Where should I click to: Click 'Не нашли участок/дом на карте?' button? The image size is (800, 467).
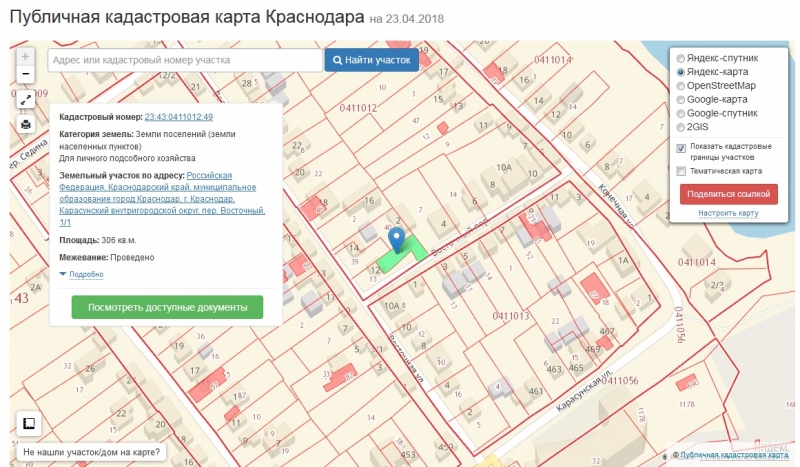[92, 452]
